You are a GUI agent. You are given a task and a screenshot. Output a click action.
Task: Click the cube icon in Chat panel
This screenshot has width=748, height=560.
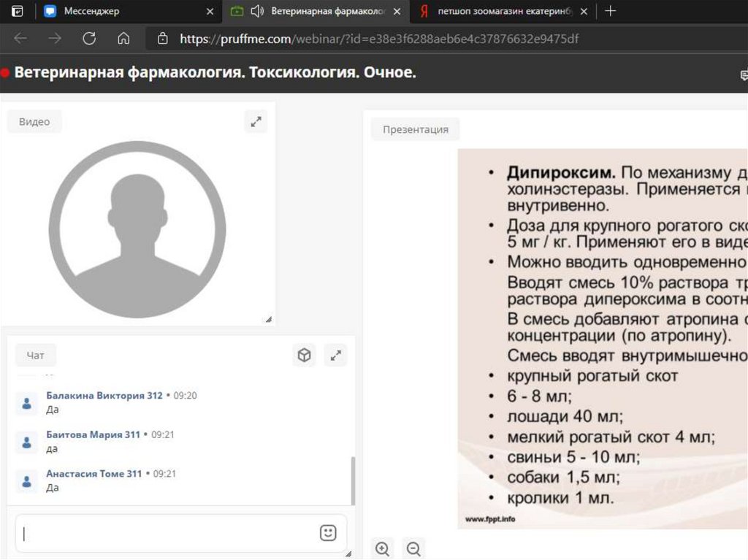coord(304,356)
